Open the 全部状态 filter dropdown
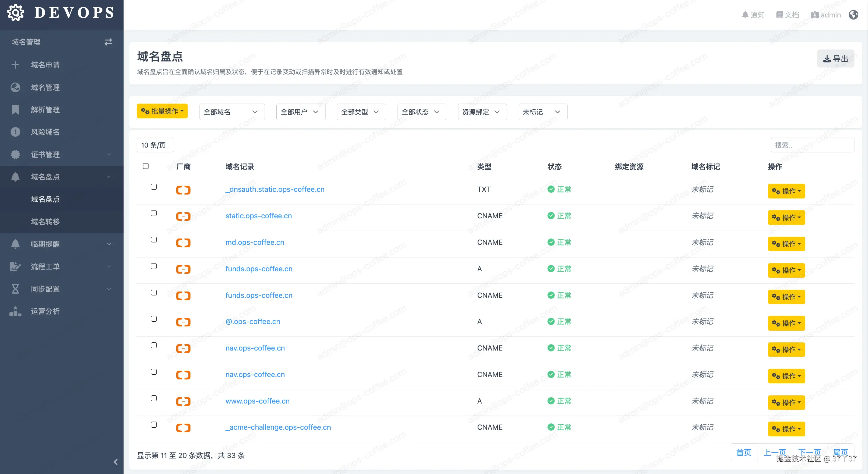The image size is (868, 474). pos(422,112)
